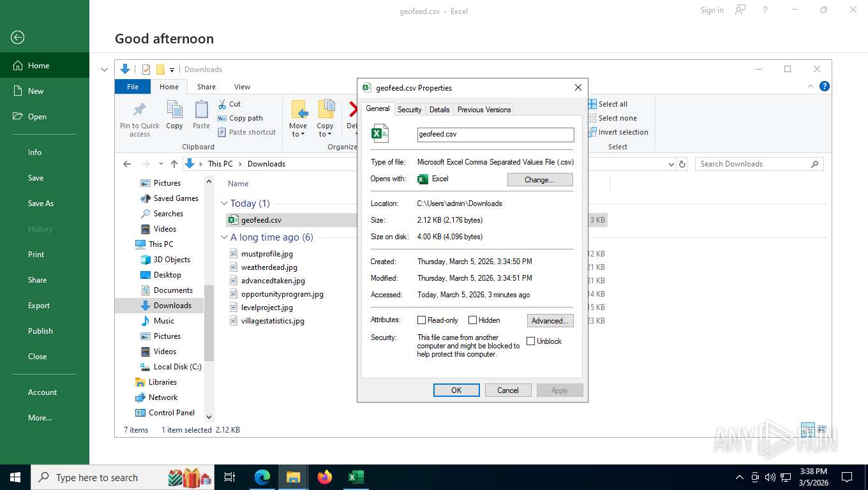Open the Excel help question mark
The width and height of the screenshot is (868, 490).
pos(765,10)
